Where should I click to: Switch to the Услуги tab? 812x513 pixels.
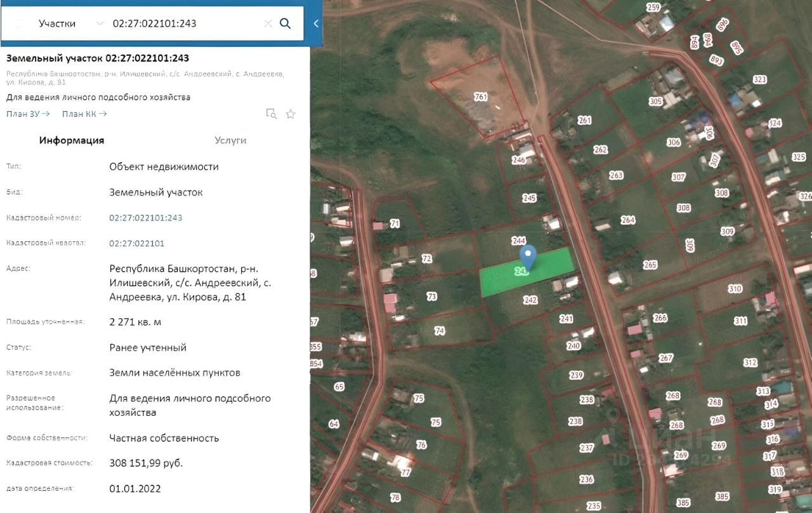point(230,140)
